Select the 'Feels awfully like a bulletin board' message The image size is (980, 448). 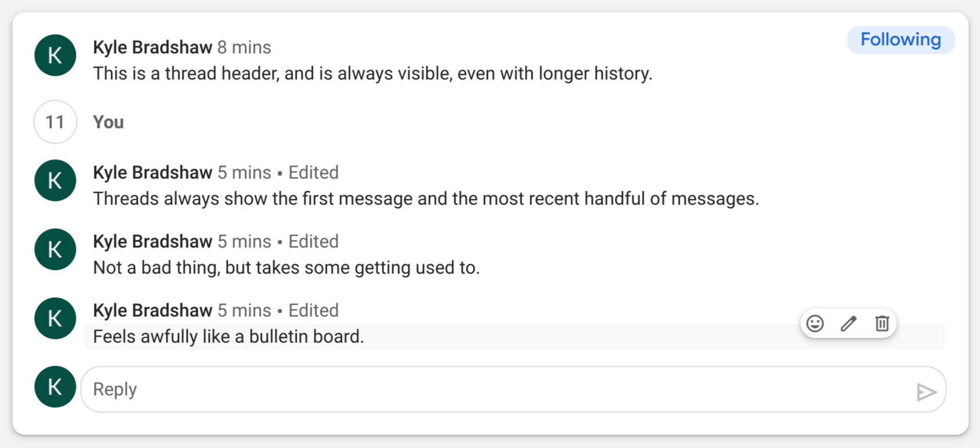click(228, 336)
